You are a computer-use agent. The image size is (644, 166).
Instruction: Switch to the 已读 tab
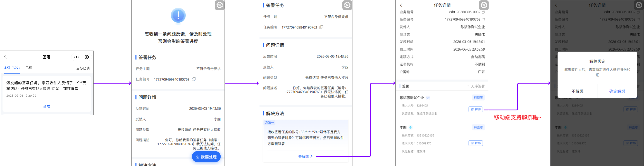(29, 68)
